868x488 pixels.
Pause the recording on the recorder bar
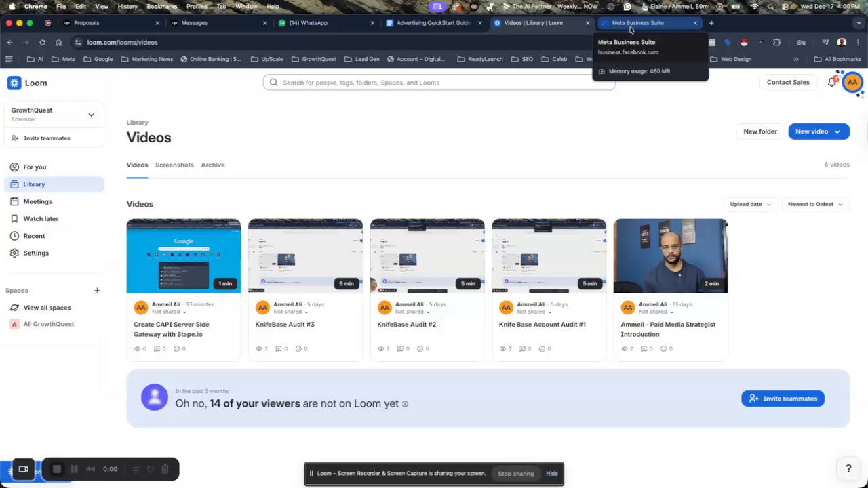[x=74, y=469]
